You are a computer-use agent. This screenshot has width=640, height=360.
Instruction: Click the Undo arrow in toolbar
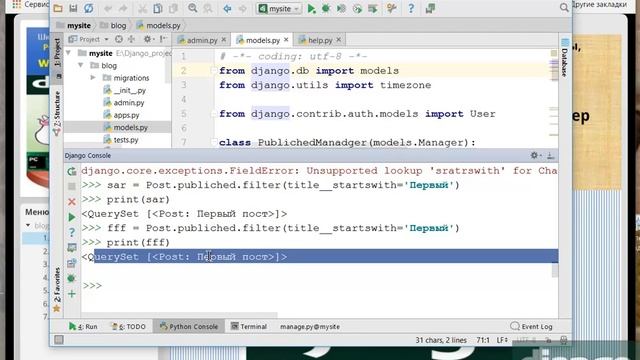pos(108,8)
